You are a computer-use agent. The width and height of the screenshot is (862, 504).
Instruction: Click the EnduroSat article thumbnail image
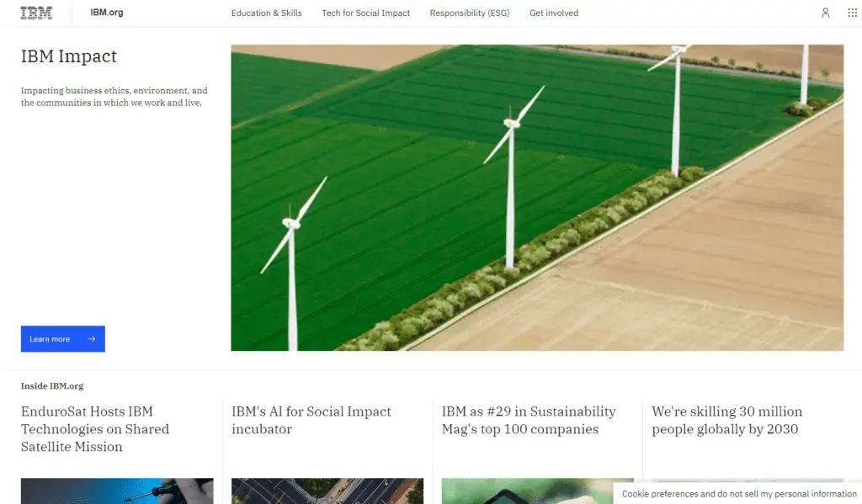pyautogui.click(x=117, y=491)
